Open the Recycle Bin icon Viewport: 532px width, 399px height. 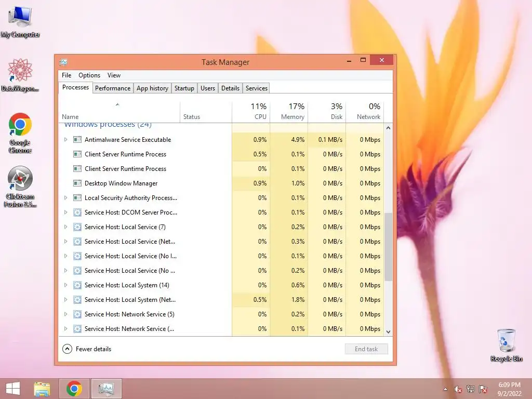pos(506,345)
